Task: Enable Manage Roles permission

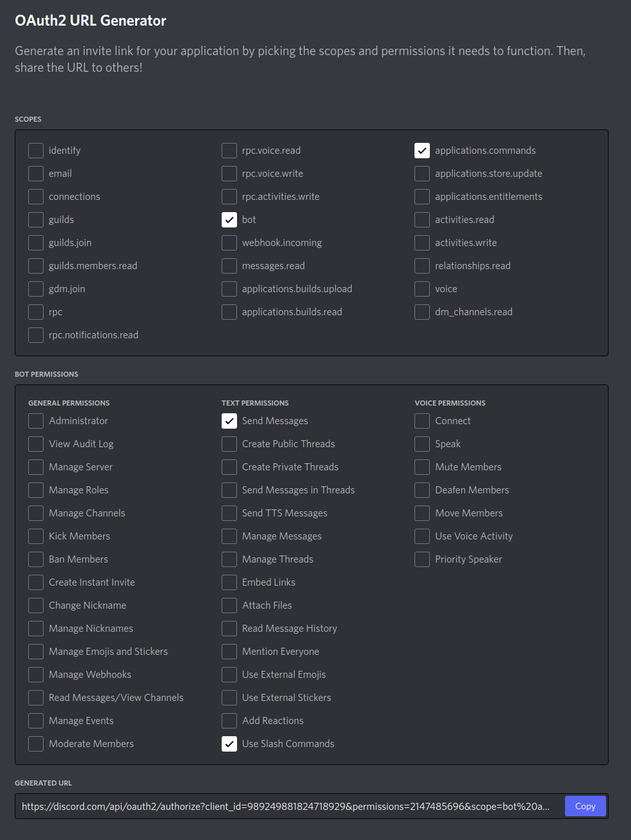Action: tap(36, 490)
